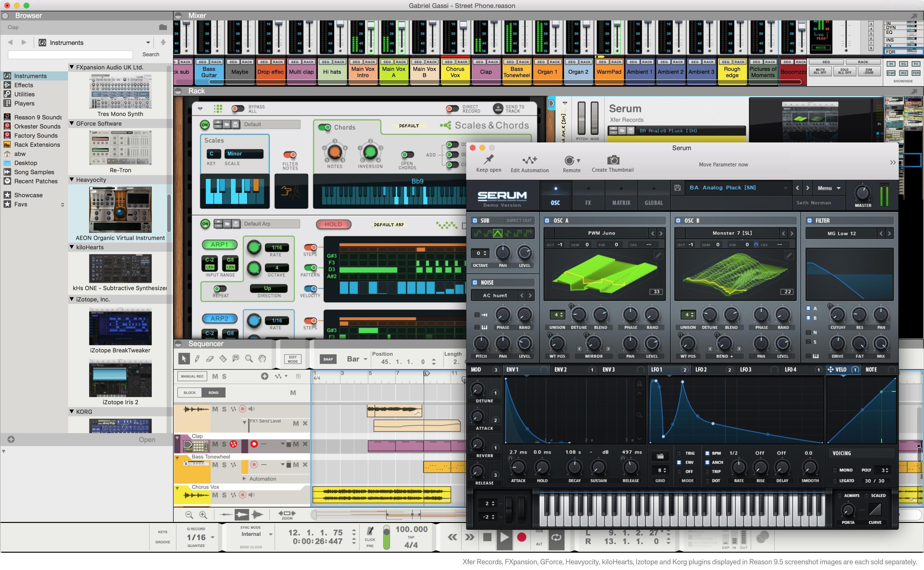Click the Magnify tool in the Sequencer
924x570 pixels.
click(x=249, y=359)
